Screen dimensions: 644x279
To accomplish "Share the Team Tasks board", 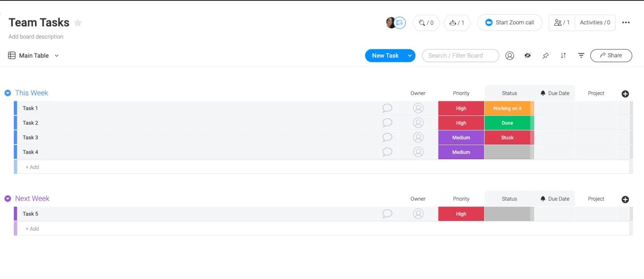I will pos(611,55).
